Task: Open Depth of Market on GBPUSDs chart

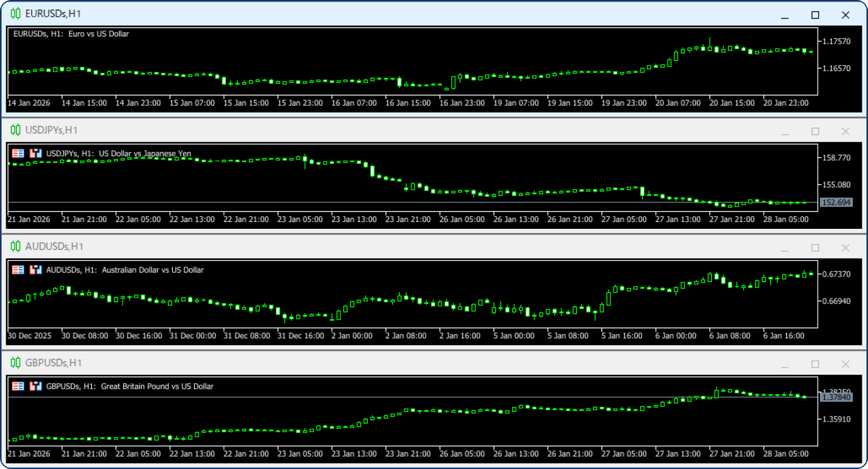Action: tap(36, 387)
